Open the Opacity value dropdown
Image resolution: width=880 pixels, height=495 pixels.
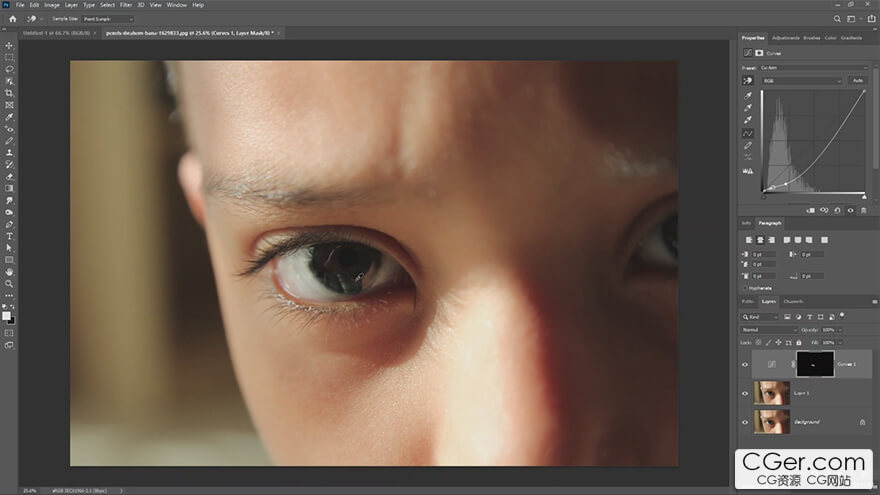point(840,330)
